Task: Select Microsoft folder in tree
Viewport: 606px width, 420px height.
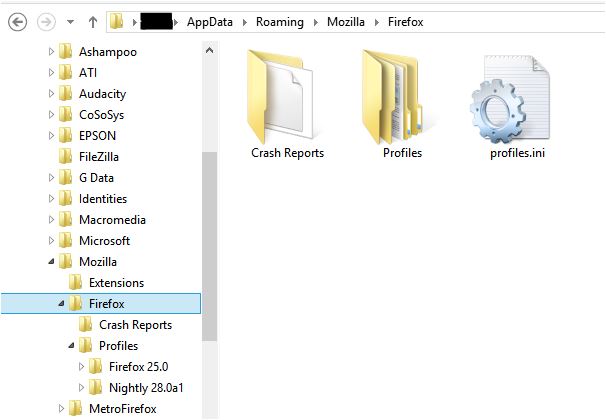Action: tap(104, 241)
